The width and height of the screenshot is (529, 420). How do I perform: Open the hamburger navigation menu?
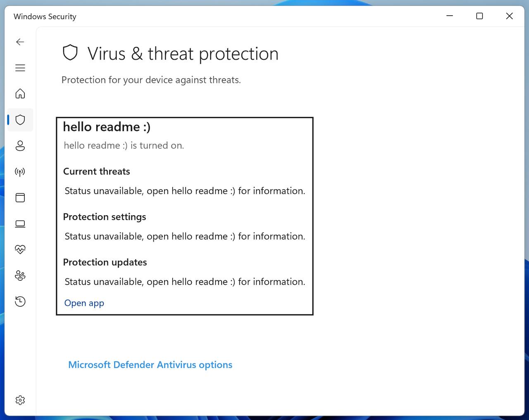[20, 68]
